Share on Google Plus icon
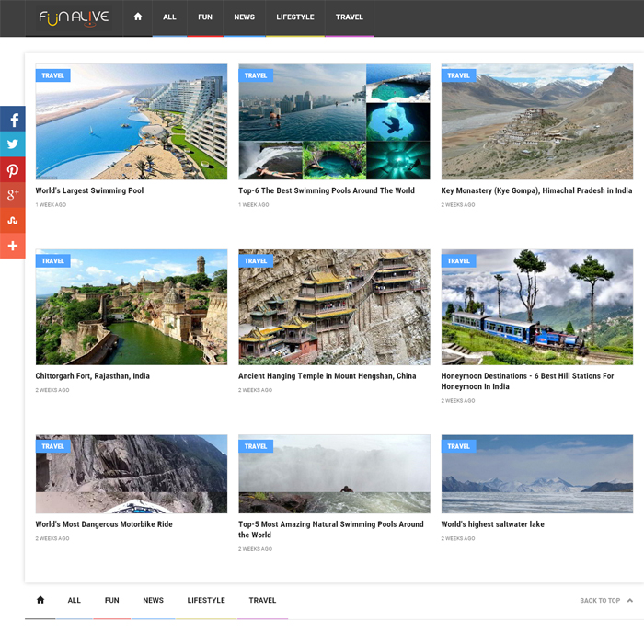This screenshot has width=644, height=644. (13, 195)
